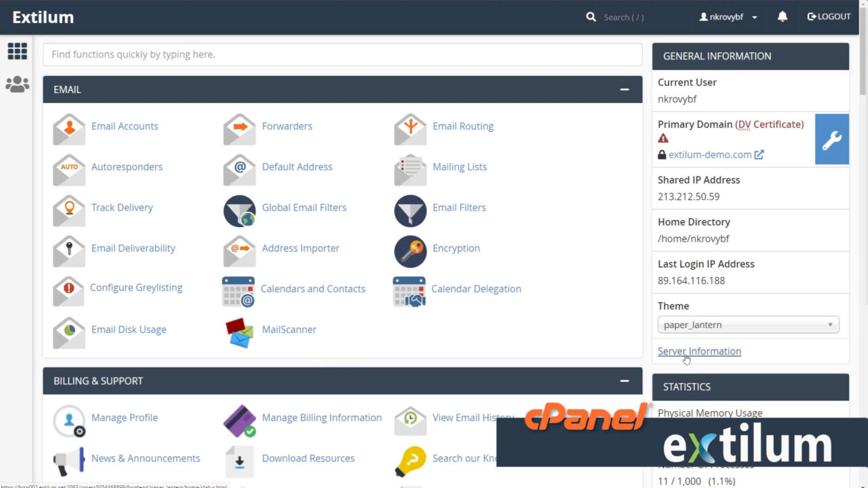Collapse the BILLING & SUPPORT section
The image size is (868, 488).
click(624, 381)
